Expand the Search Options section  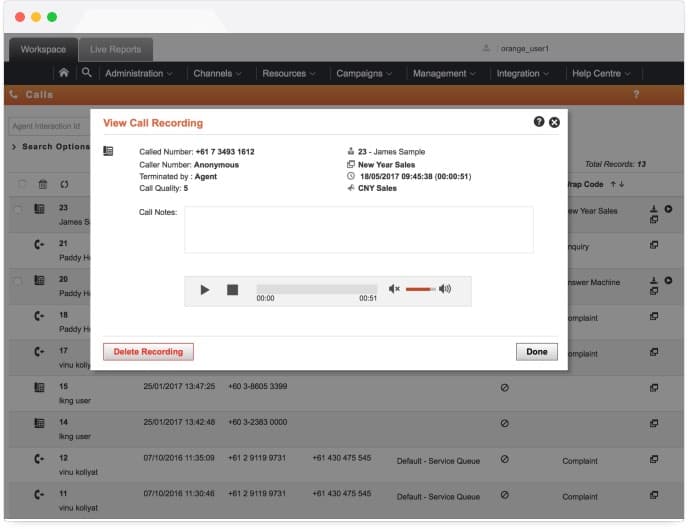50,147
